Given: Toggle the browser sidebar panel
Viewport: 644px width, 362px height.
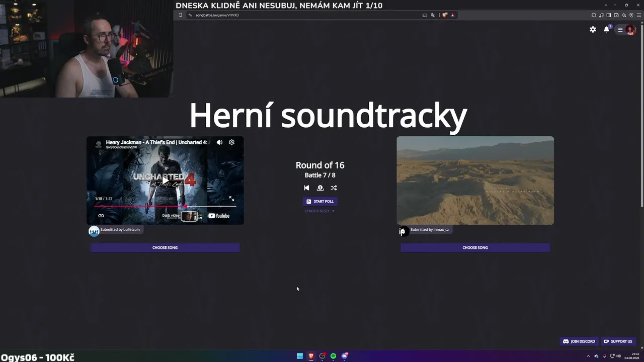Looking at the screenshot, I should (609, 15).
